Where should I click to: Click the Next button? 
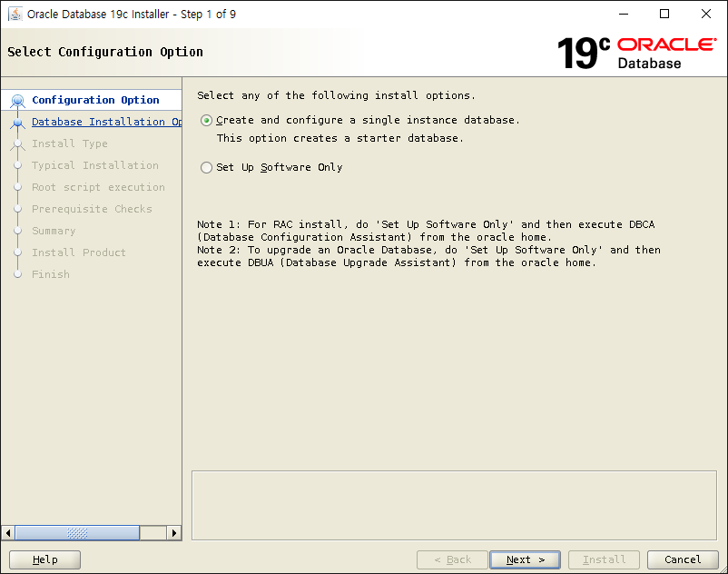(x=525, y=559)
